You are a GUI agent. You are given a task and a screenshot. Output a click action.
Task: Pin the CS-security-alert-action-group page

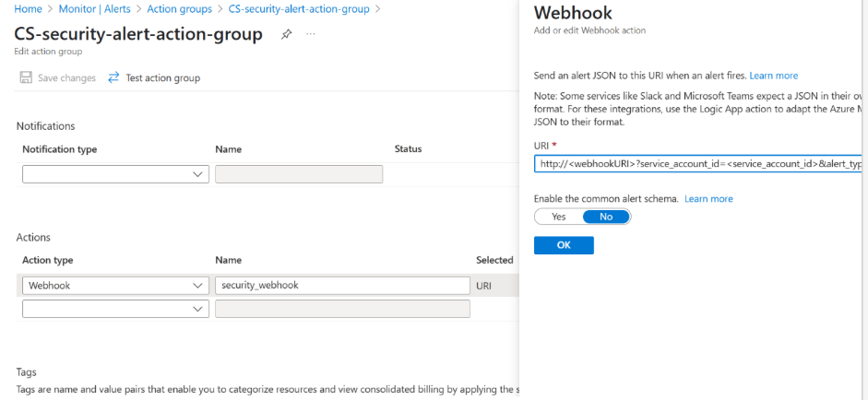tap(286, 34)
